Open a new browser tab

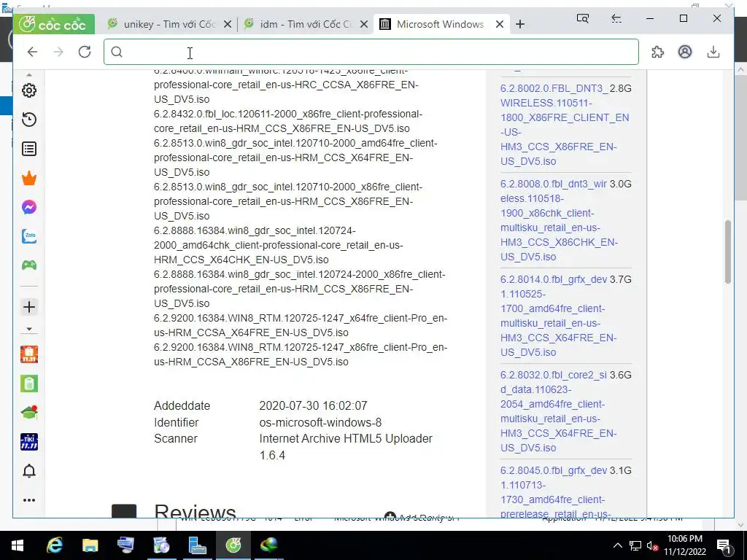click(520, 24)
